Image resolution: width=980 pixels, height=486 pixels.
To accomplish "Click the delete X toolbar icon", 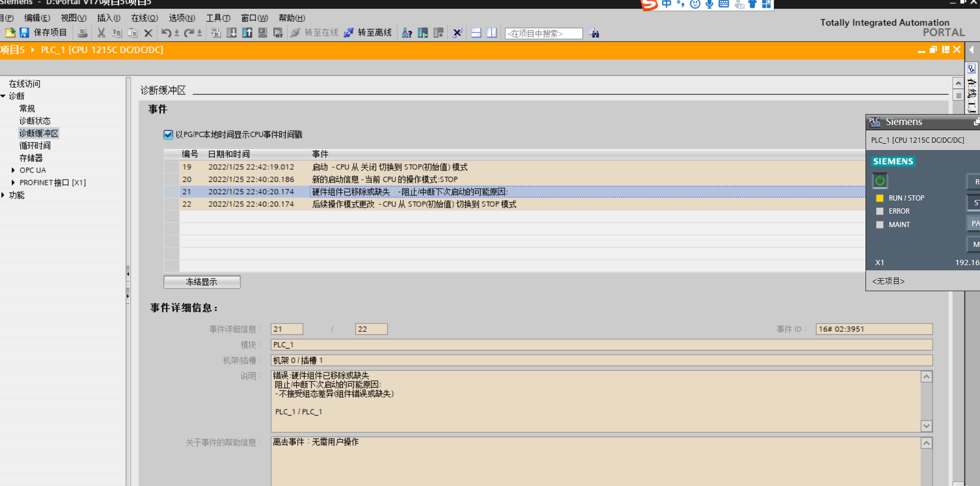I will coord(148,33).
